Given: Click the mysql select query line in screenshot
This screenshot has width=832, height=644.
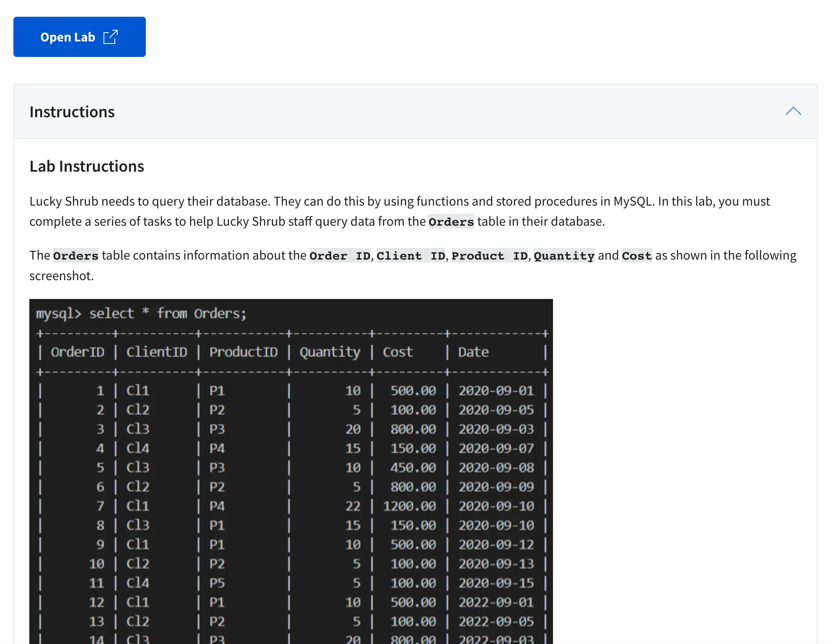Looking at the screenshot, I should coord(141,314).
